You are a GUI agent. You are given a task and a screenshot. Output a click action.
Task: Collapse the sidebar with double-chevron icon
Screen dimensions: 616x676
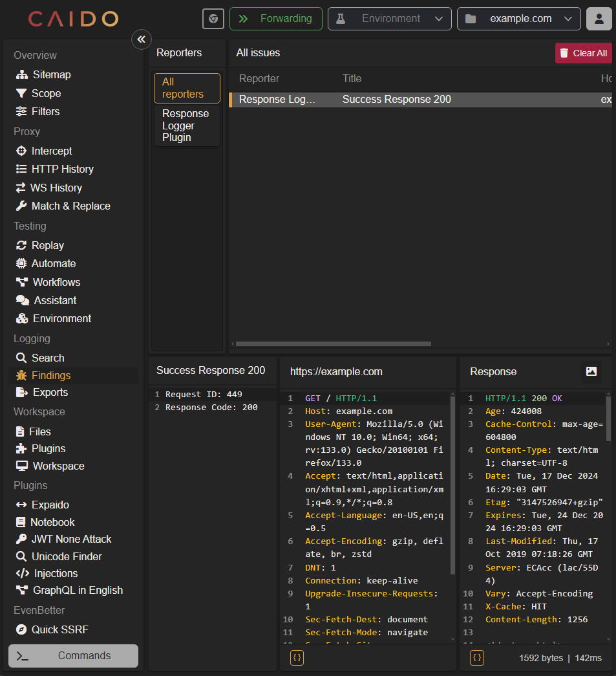141,39
